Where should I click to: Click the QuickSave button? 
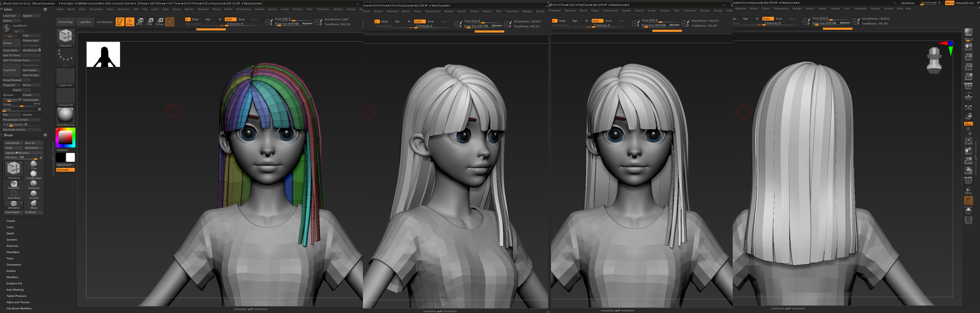point(907,3)
